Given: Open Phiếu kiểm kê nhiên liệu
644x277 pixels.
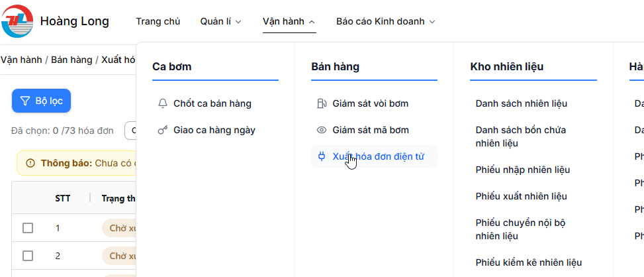Looking at the screenshot, I should click(x=528, y=262).
